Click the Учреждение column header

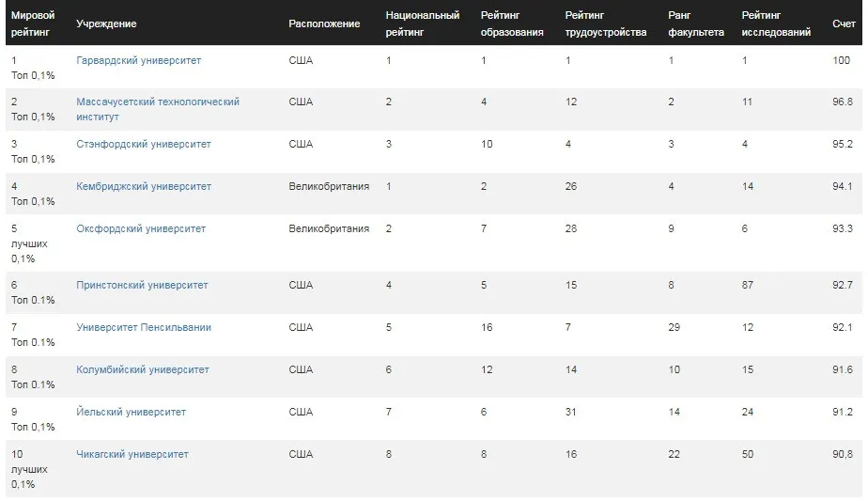[106, 23]
